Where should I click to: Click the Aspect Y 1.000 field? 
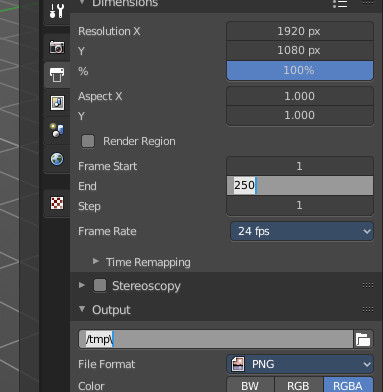click(x=300, y=115)
